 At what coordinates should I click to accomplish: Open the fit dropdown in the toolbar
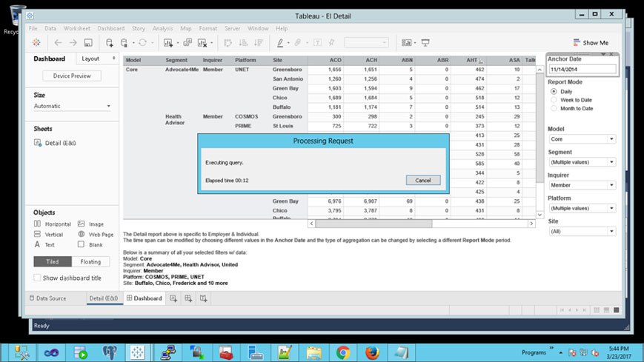pyautogui.click(x=366, y=43)
